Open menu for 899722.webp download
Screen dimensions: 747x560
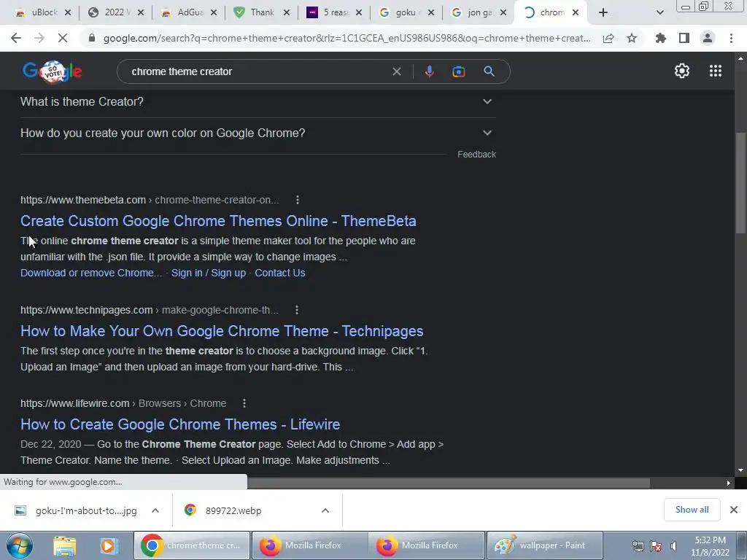pos(325,510)
